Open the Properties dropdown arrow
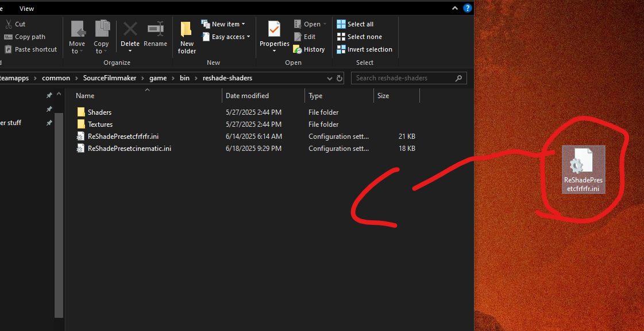 click(x=275, y=51)
